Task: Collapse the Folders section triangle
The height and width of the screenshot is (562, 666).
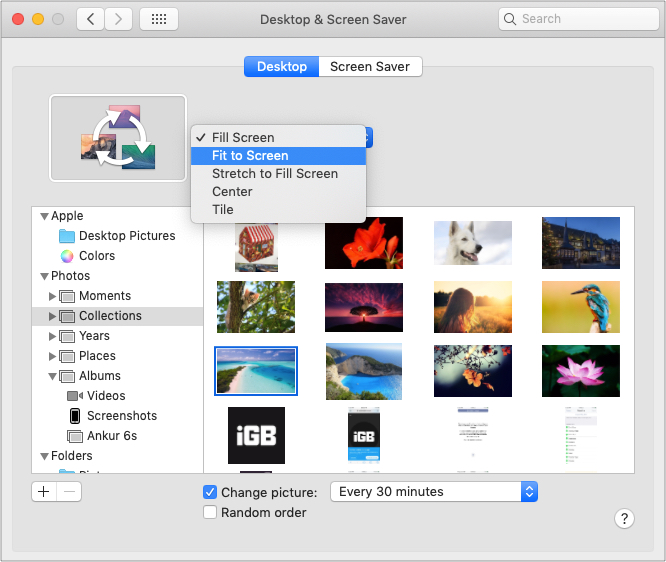Action: [x=44, y=456]
